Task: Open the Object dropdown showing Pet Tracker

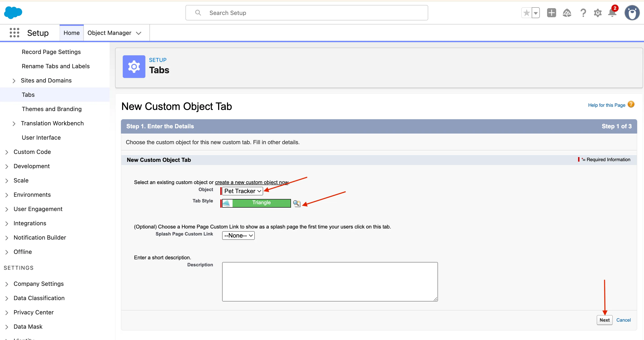Action: (242, 191)
